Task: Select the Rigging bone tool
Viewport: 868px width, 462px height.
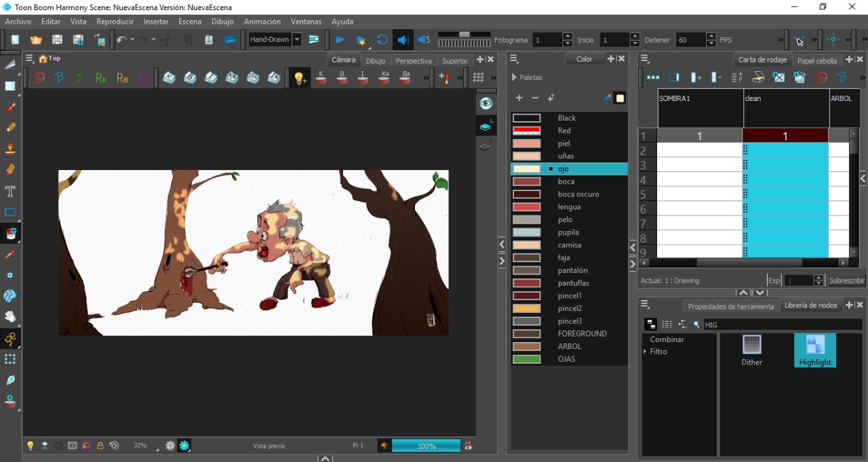Action: pos(10,338)
